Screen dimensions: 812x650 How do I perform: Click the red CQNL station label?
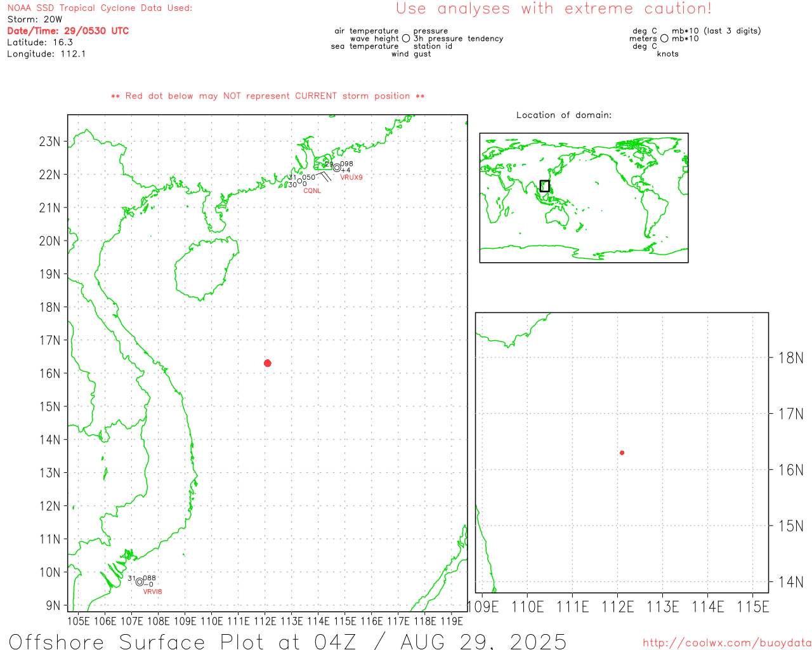point(312,190)
